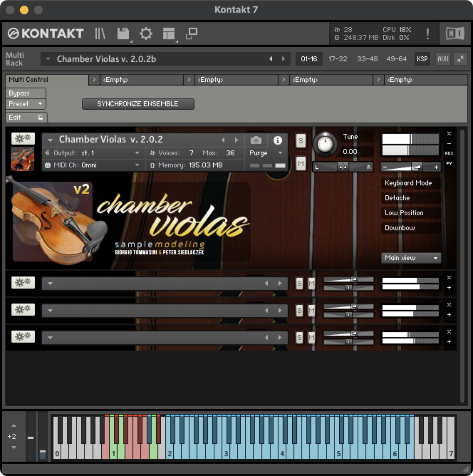Click the Native Instruments NI logo
This screenshot has height=476, width=473.
tap(455, 33)
